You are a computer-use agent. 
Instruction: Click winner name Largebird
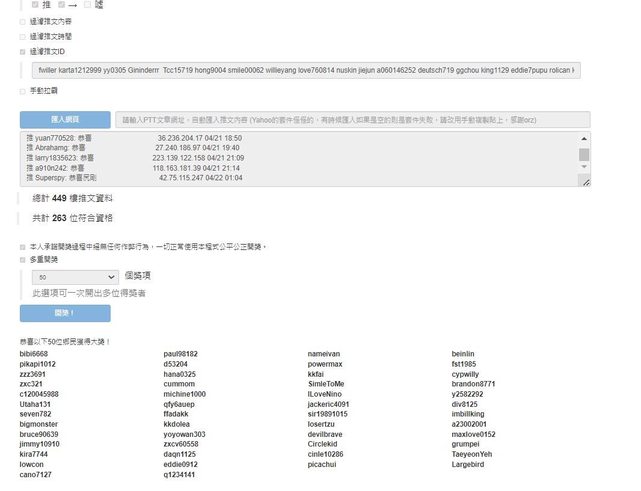tap(468, 464)
